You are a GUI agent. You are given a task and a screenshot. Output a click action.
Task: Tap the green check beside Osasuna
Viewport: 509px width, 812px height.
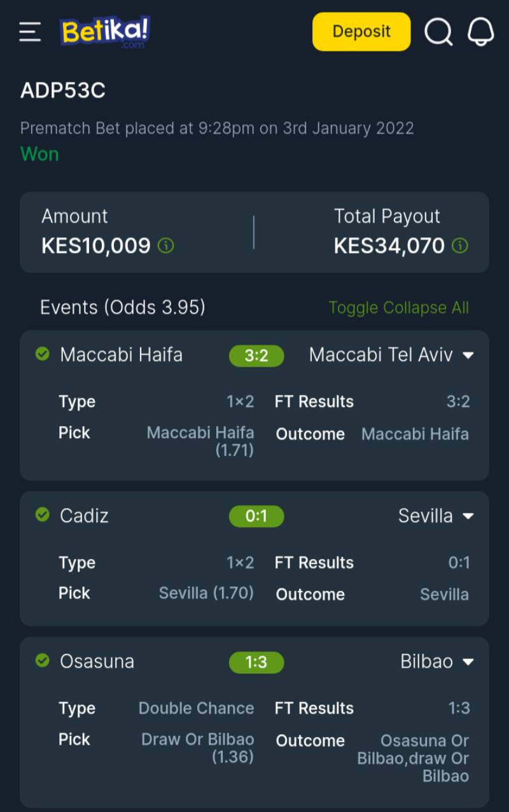click(43, 661)
